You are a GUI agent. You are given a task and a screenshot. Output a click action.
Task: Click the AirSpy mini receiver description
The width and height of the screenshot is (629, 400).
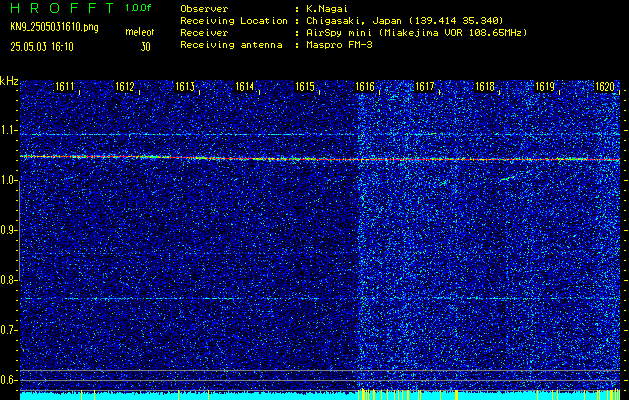(416, 32)
